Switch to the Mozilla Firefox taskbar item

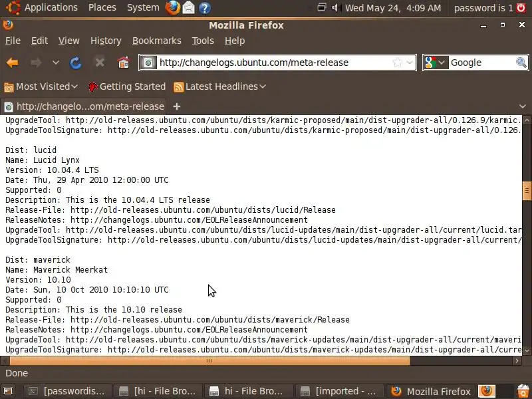pyautogui.click(x=431, y=391)
